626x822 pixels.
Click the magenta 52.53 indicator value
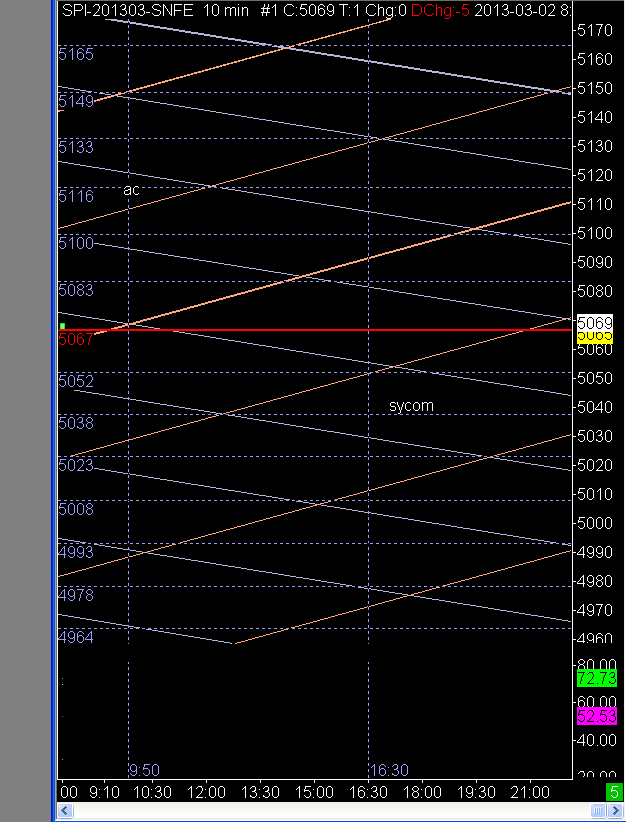(x=597, y=716)
